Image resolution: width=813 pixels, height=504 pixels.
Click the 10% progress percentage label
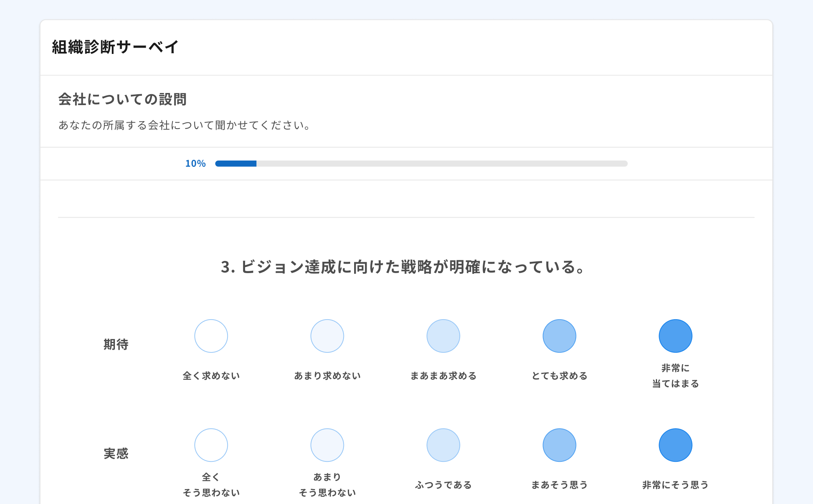pos(195,164)
